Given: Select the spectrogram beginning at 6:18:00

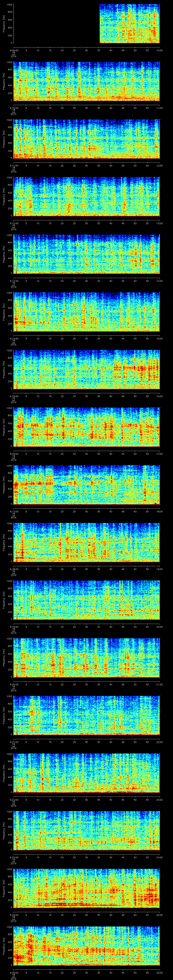Looking at the screenshot, I should pyautogui.click(x=87, y=543).
